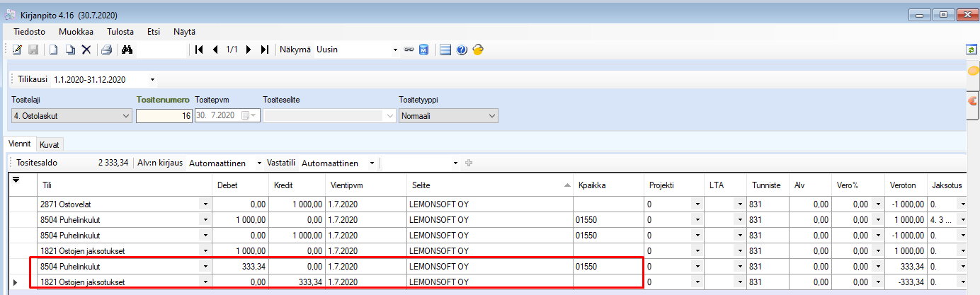Click the copy voucher icon
The image size is (980, 295).
click(69, 50)
